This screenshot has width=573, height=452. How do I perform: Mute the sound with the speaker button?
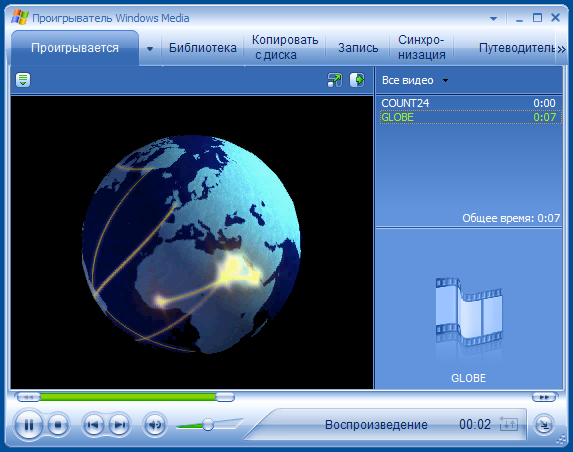(x=155, y=425)
